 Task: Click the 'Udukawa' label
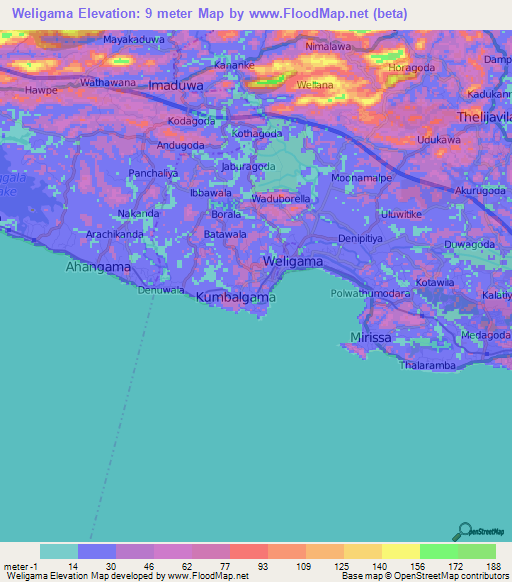point(439,140)
